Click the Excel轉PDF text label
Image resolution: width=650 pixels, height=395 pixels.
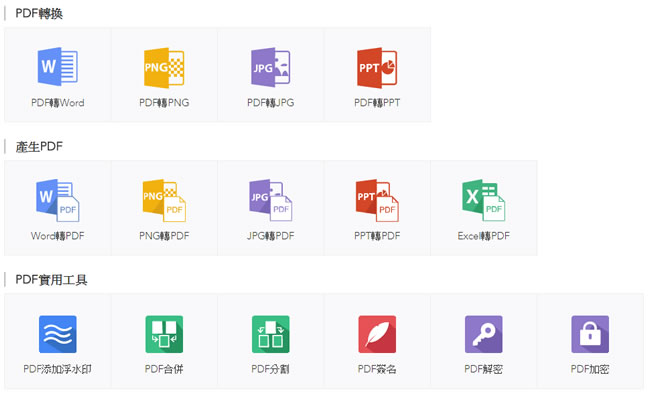click(x=484, y=236)
